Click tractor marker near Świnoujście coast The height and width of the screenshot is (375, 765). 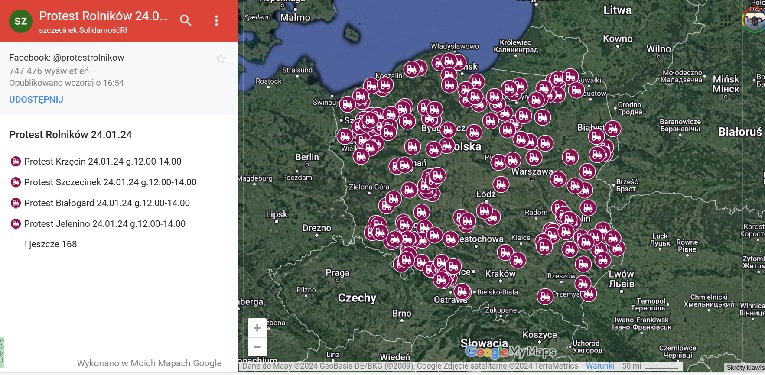click(347, 104)
